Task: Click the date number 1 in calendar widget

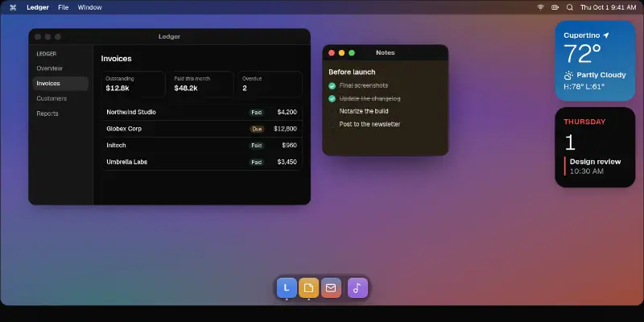Action: click(x=570, y=142)
